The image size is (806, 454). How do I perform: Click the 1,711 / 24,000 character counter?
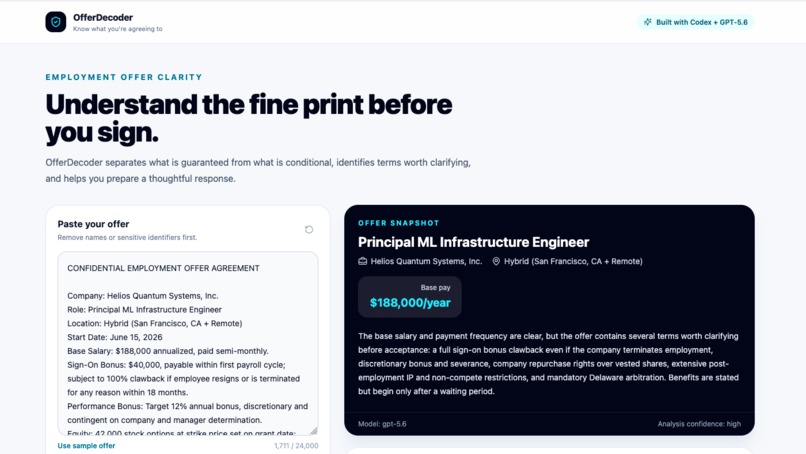pyautogui.click(x=296, y=446)
